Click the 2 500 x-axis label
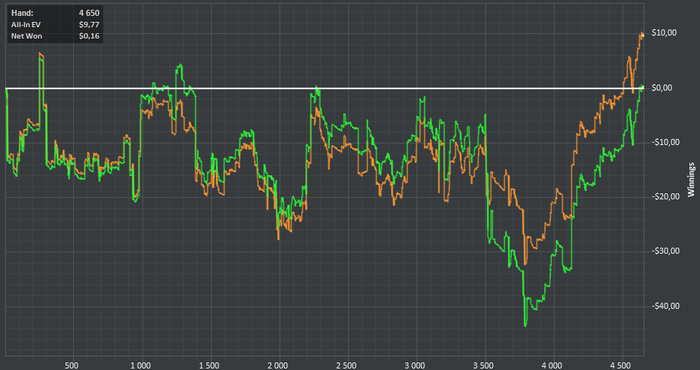Image resolution: width=700 pixels, height=370 pixels. coord(346,365)
